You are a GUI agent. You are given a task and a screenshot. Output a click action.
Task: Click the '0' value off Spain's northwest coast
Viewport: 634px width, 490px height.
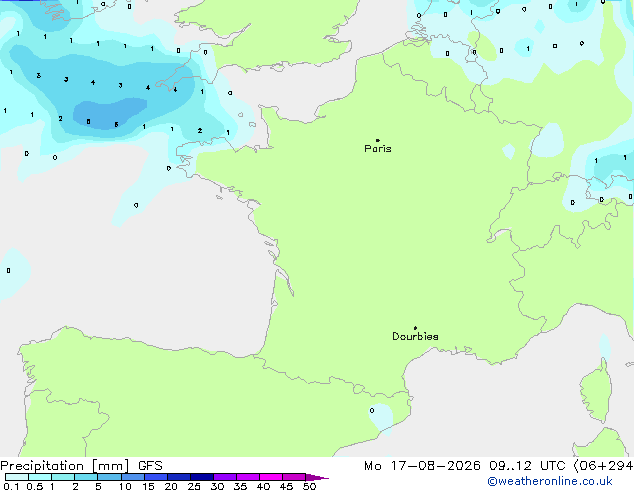(8, 270)
